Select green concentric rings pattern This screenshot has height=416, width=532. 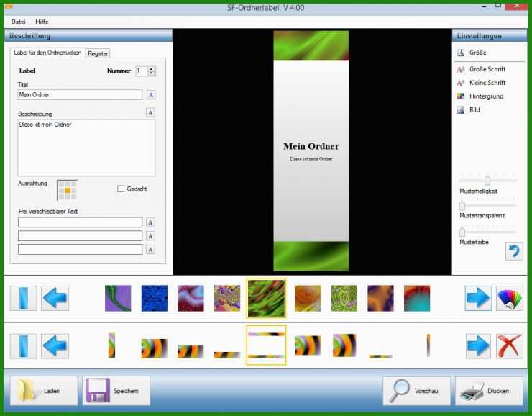pos(344,298)
